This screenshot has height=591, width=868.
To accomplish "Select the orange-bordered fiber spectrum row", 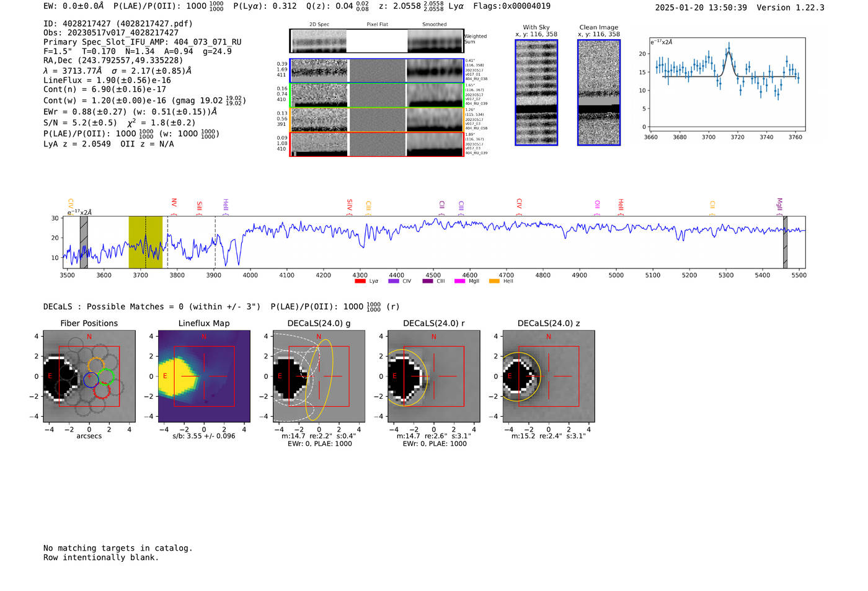I will point(376,120).
